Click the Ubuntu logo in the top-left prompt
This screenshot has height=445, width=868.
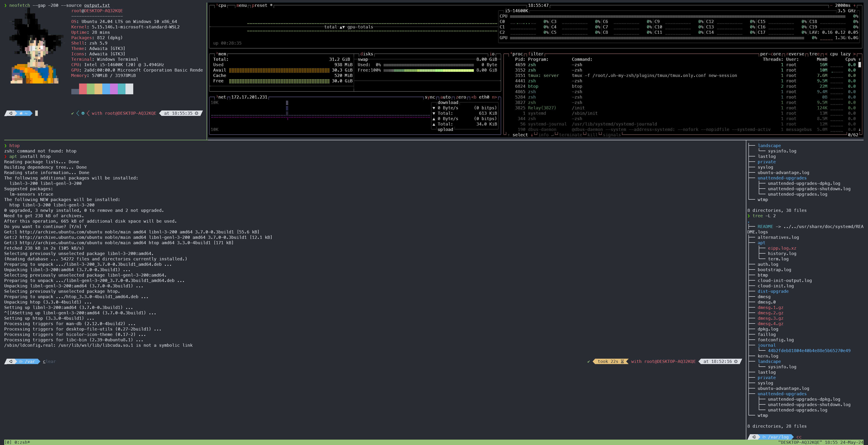pos(11,113)
